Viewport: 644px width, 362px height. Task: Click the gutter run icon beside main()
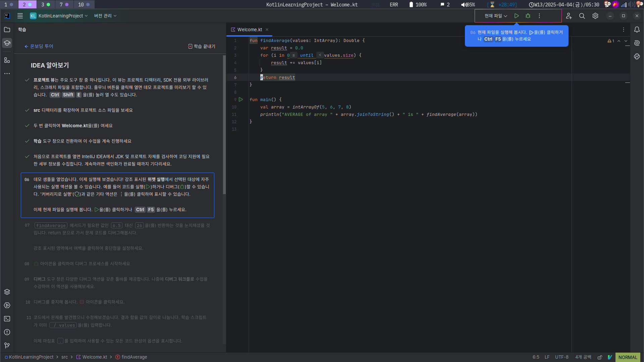pyautogui.click(x=241, y=99)
